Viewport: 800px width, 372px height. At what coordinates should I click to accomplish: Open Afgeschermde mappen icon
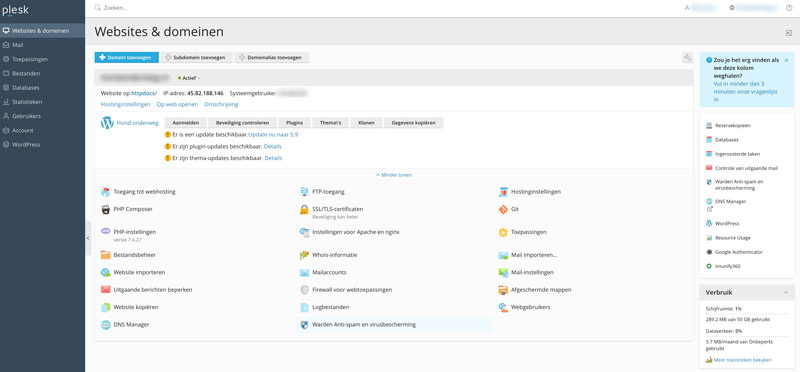click(x=503, y=290)
